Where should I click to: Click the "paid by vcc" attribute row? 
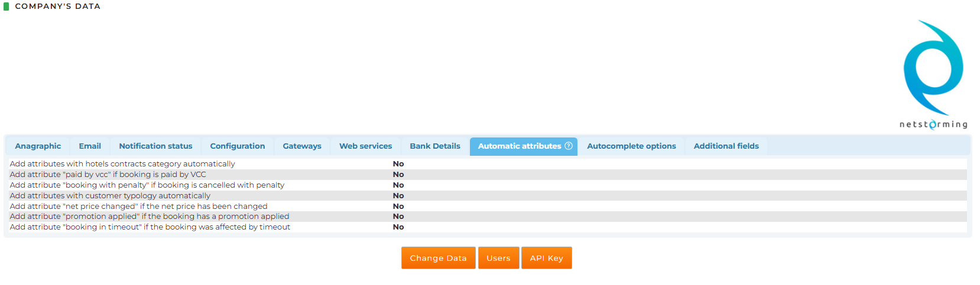point(488,175)
